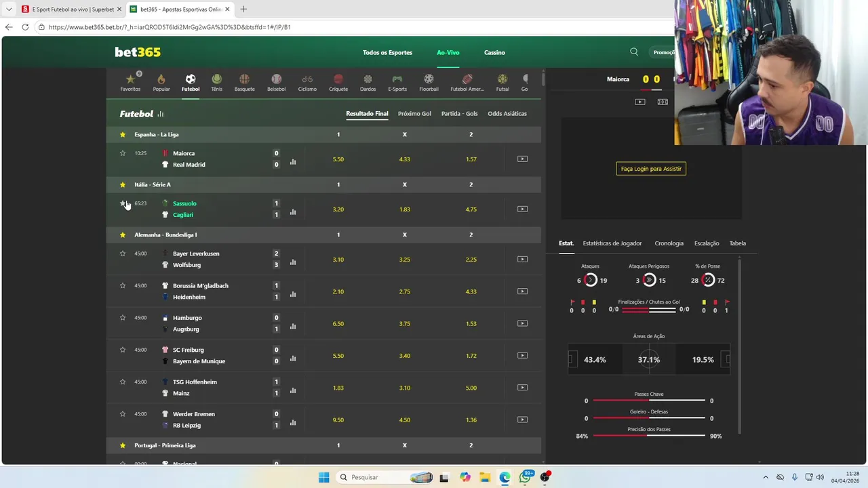The height and width of the screenshot is (488, 868).
Task: Select Werder Bremen home odds 9.50
Action: [338, 420]
